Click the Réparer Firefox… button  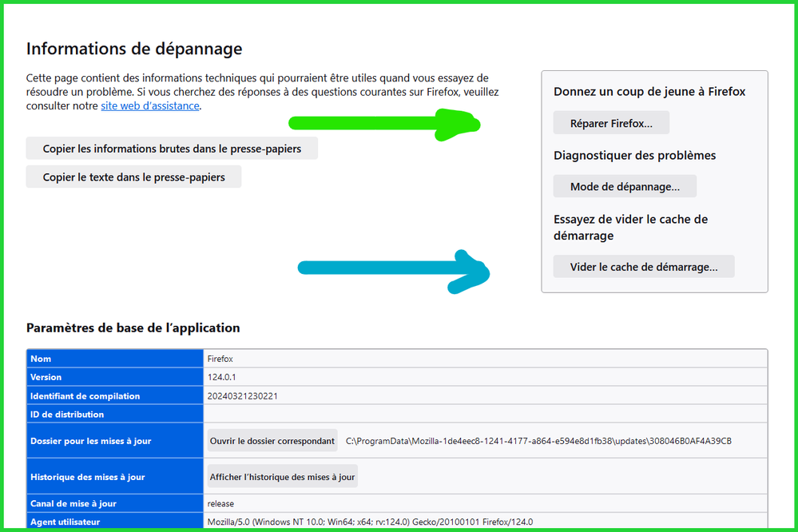[611, 123]
